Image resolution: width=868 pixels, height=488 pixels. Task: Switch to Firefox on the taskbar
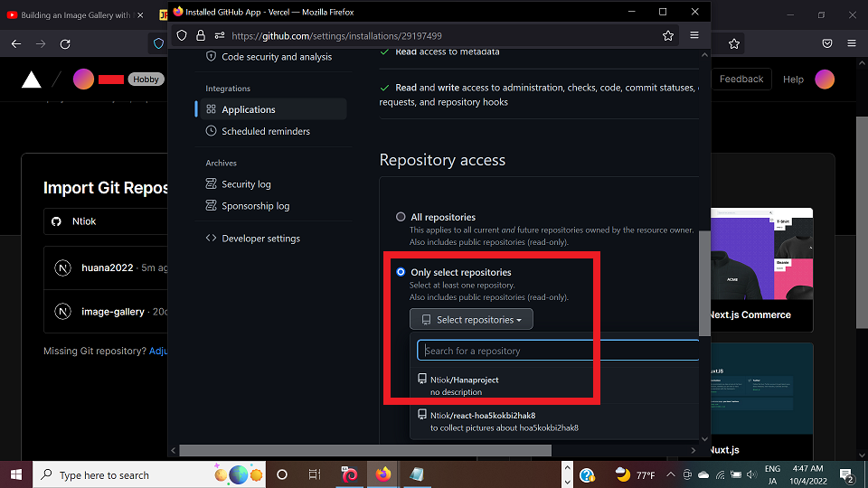pyautogui.click(x=383, y=474)
